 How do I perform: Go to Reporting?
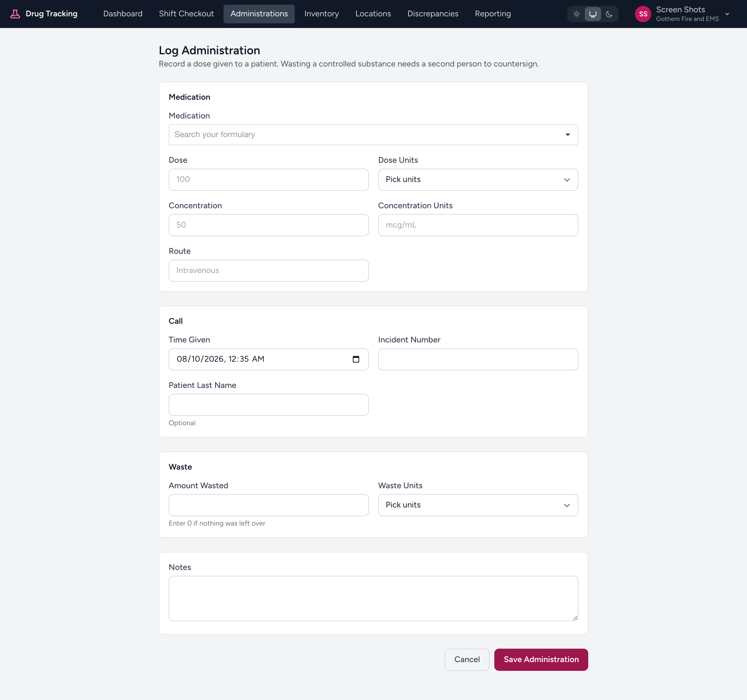click(493, 14)
